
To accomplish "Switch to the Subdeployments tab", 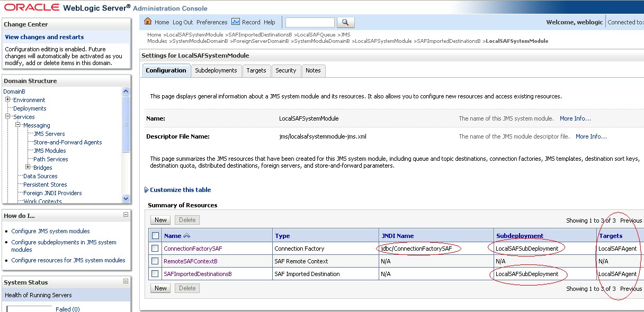I will pos(216,70).
